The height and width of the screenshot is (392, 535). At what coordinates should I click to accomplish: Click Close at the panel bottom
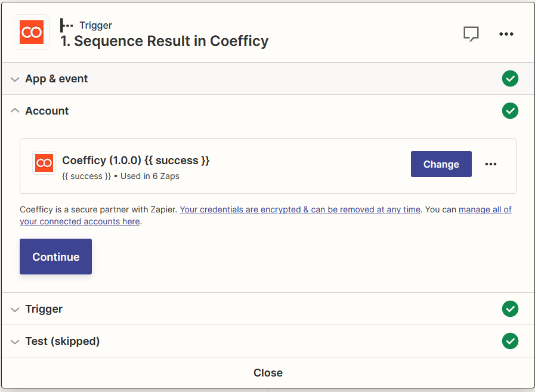268,373
